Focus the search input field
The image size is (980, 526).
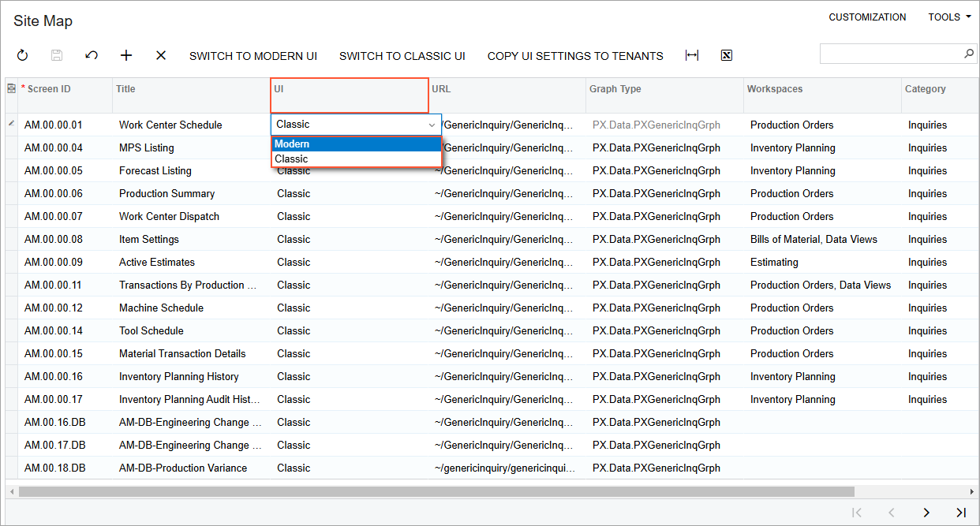(891, 54)
